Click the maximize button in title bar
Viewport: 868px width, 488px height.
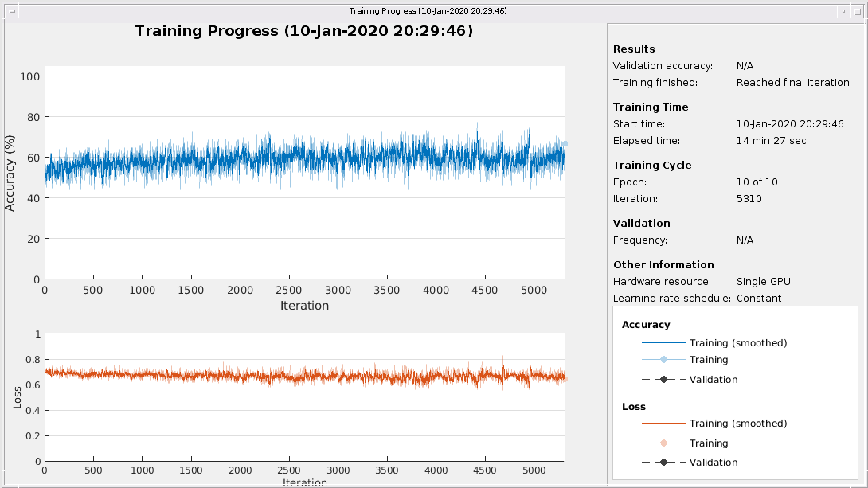[x=857, y=10]
